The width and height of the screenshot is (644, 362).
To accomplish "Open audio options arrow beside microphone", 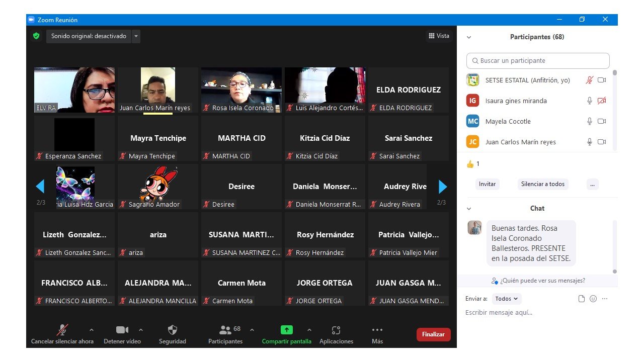I will pyautogui.click(x=91, y=330).
